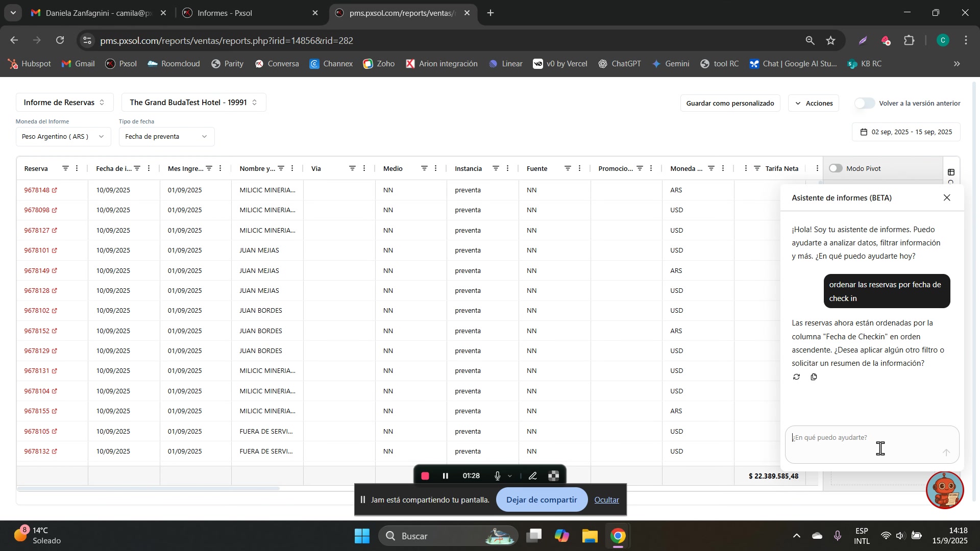This screenshot has width=980, height=551.
Task: Open the Acciones dropdown
Action: tap(814, 104)
